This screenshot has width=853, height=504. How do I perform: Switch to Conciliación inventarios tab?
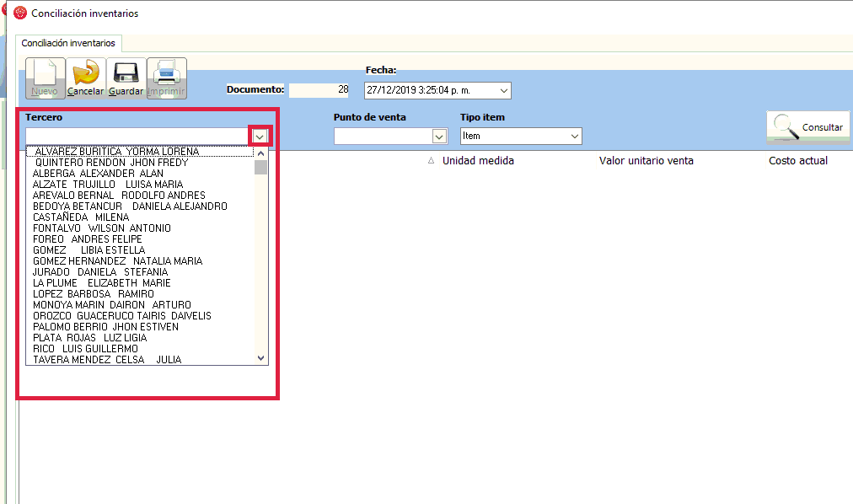[x=68, y=43]
